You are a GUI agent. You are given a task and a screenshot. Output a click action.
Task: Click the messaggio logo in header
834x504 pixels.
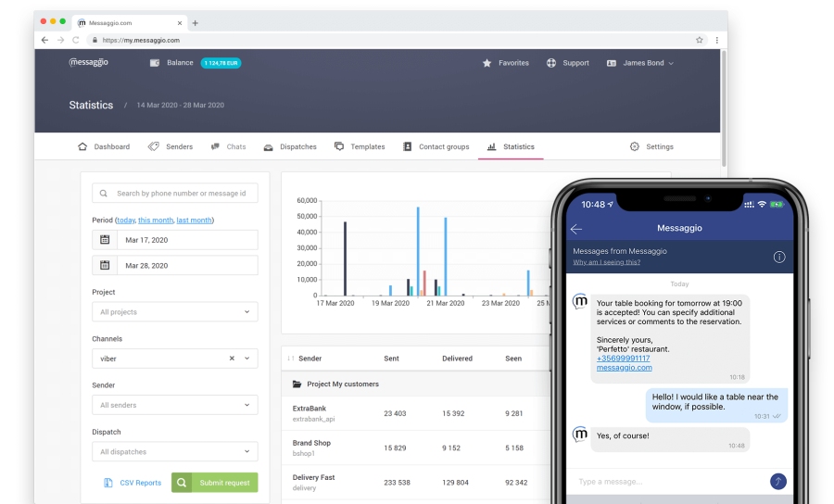point(88,62)
